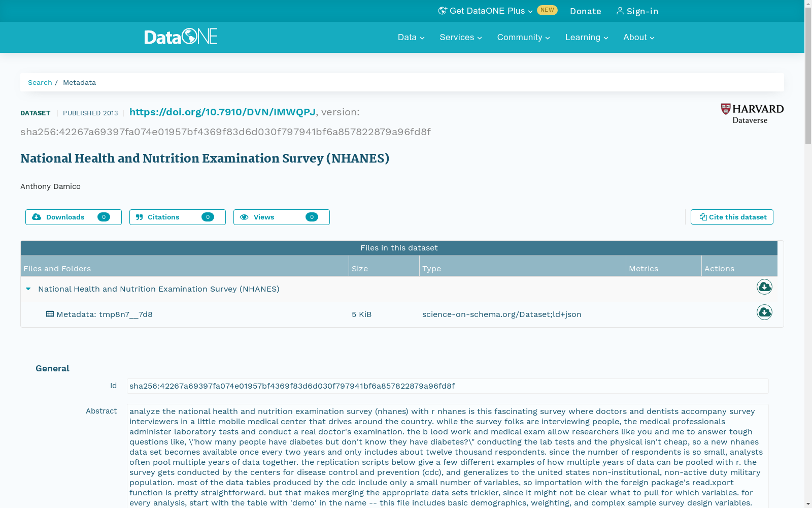The width and height of the screenshot is (812, 508).
Task: Open the DOI link 10.7910/DVN/IMWQPJ
Action: tap(222, 112)
